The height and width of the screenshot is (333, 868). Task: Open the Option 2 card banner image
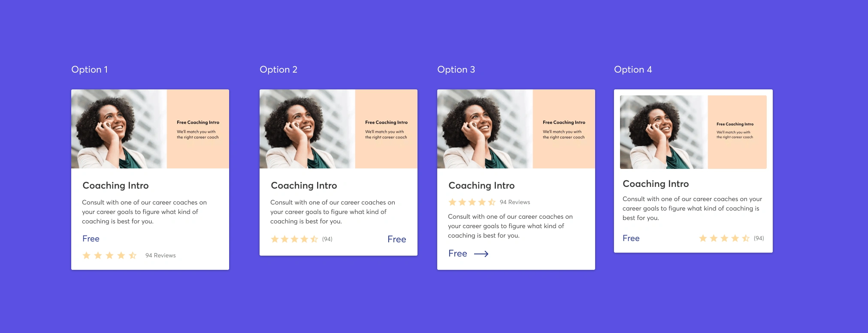(x=339, y=129)
